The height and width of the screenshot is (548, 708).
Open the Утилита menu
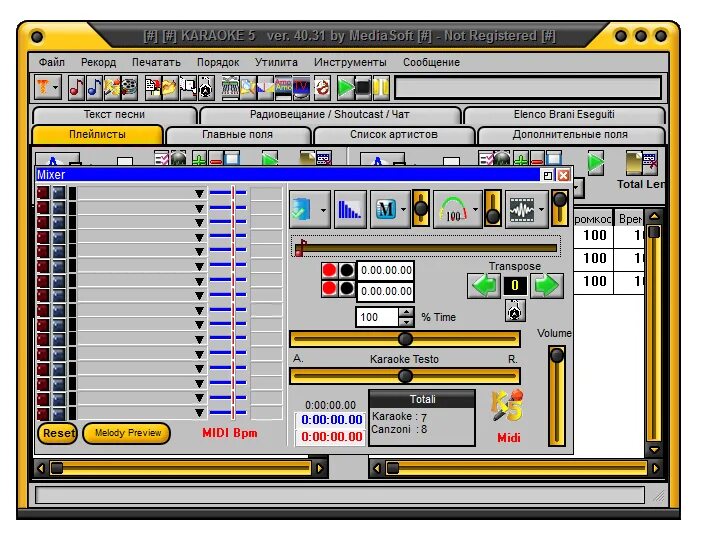coord(276,62)
